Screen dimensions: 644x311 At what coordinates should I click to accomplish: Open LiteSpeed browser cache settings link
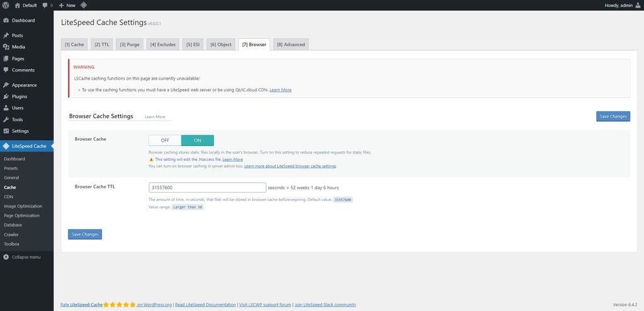(291, 166)
